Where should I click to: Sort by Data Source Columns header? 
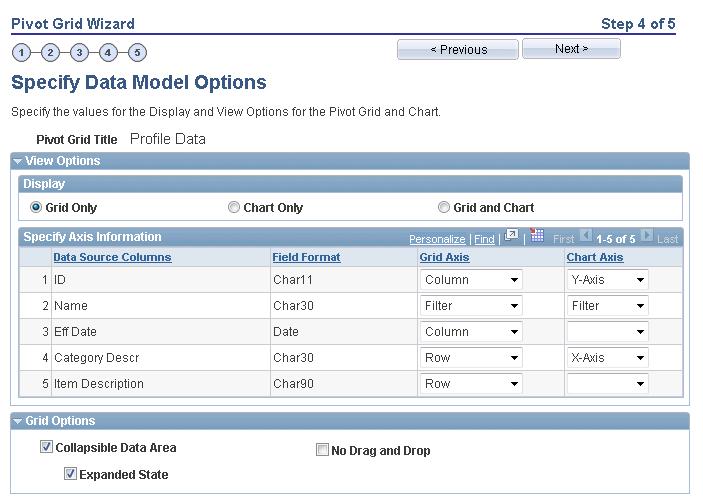[x=112, y=257]
